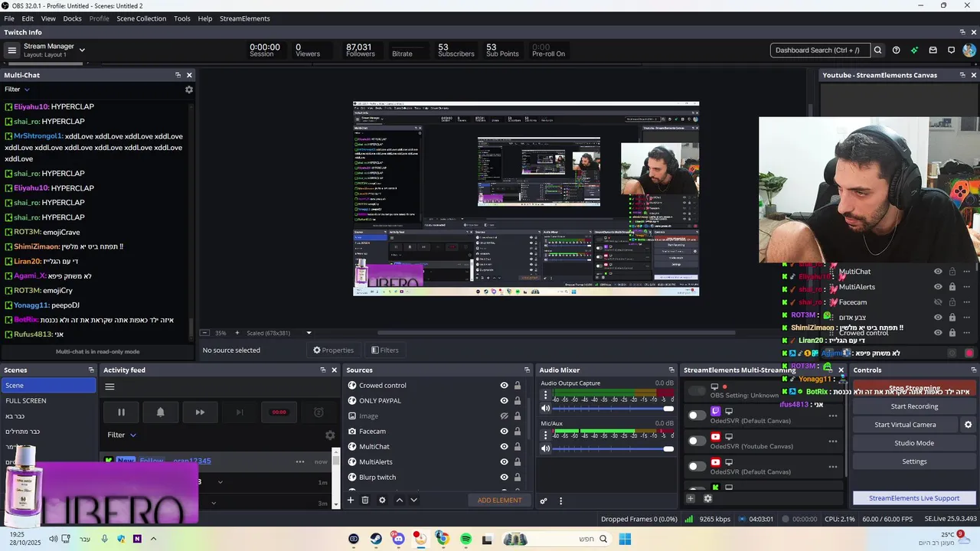The image size is (980, 551).
Task: Open OBS Settings from Controls
Action: pos(914,461)
